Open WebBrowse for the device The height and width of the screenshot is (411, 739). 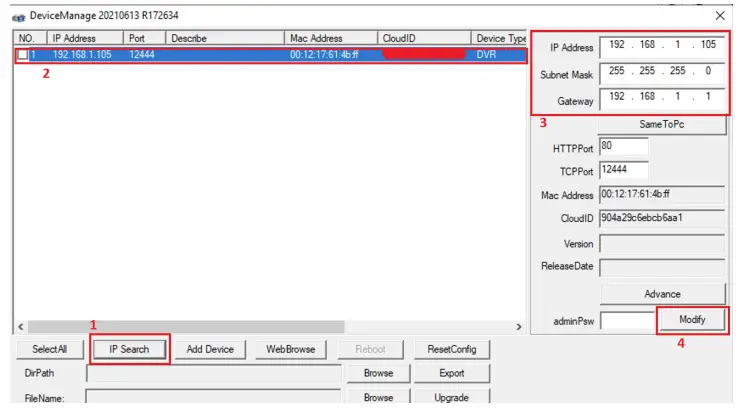[290, 349]
